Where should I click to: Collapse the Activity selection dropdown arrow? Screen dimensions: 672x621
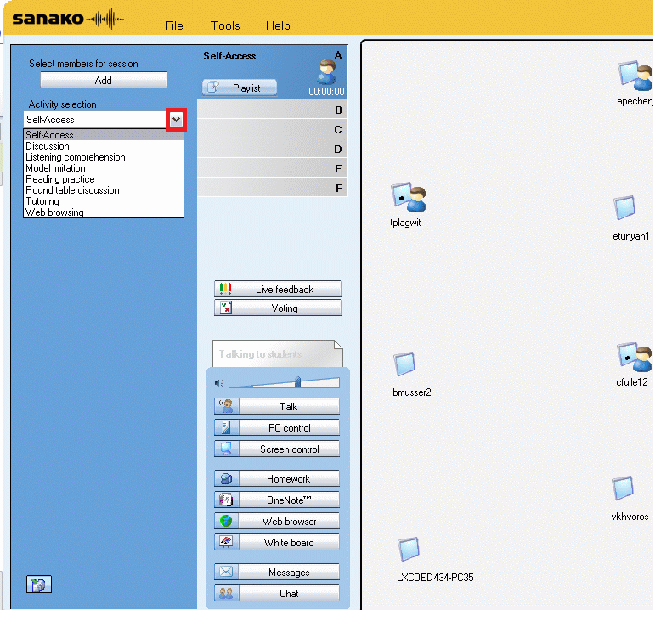176,120
